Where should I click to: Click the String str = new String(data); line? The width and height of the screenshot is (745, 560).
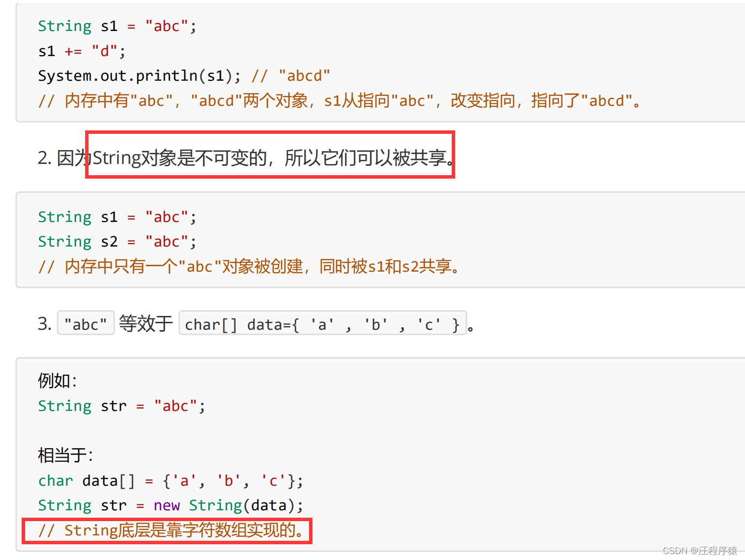click(171, 505)
